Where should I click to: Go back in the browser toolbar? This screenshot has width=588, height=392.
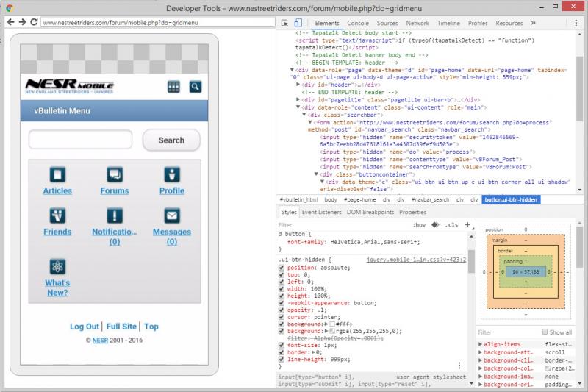coord(11,22)
